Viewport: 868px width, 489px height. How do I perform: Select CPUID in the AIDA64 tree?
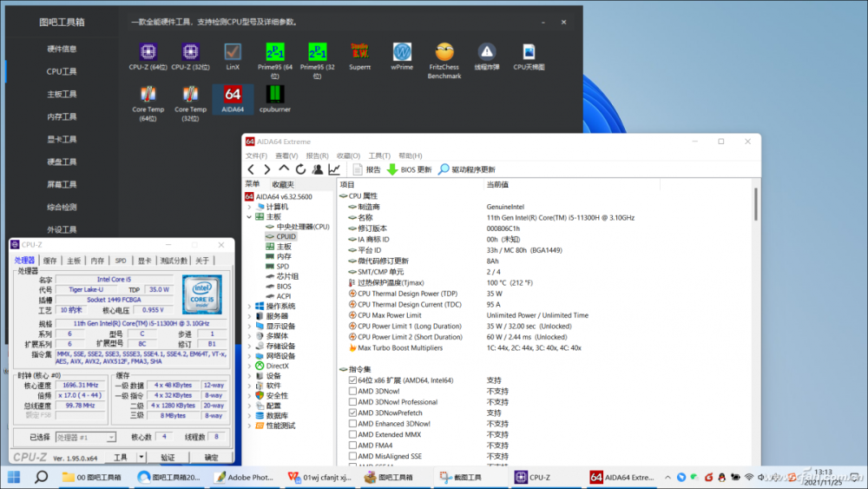coord(286,236)
